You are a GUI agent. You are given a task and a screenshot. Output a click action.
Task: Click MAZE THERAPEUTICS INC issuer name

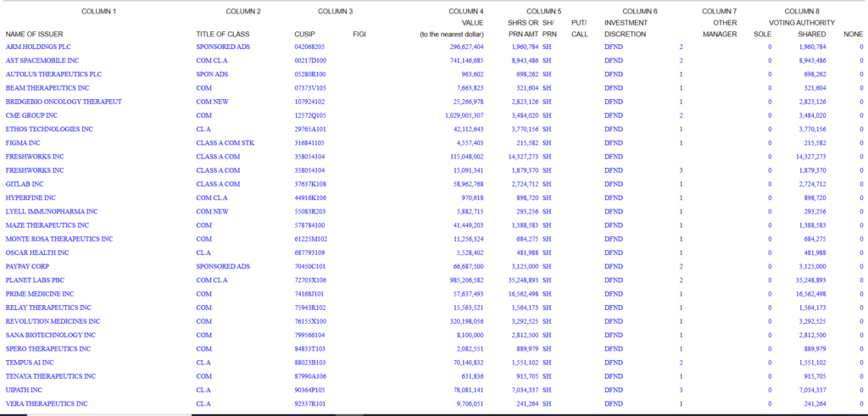click(x=47, y=225)
